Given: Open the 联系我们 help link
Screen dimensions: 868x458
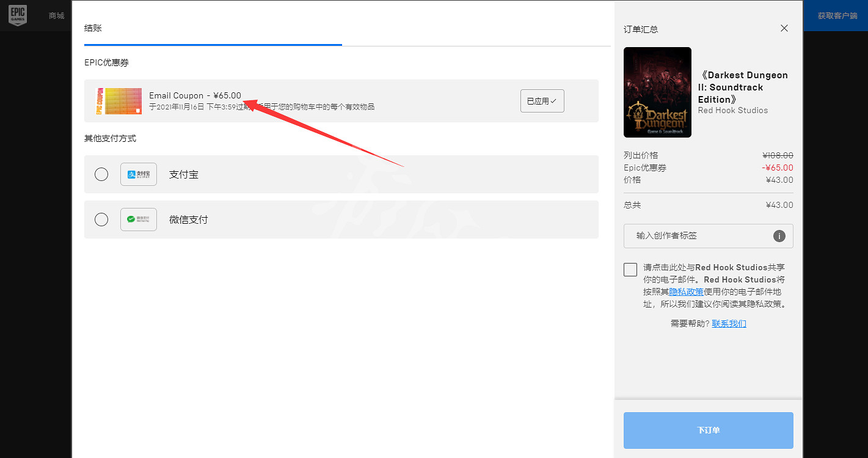Looking at the screenshot, I should coord(729,323).
